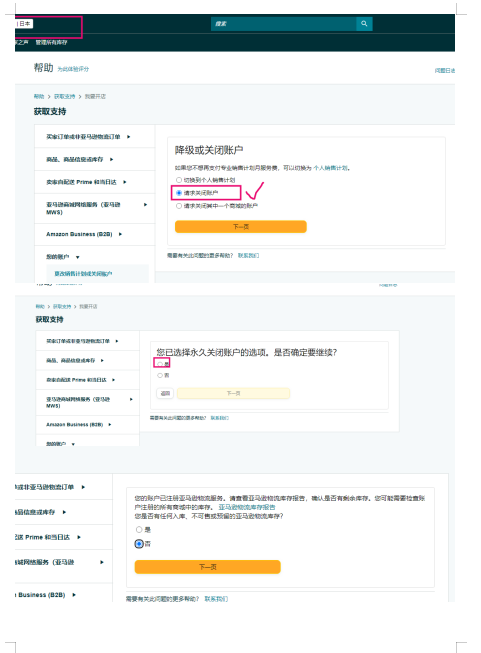481x653 pixels.
Task: Open the 为此体验评分 link beside 帮助
Action: click(x=73, y=69)
